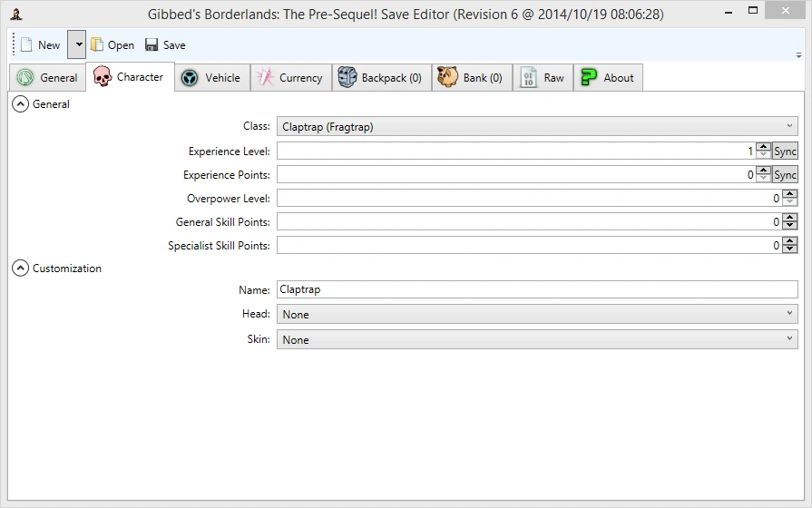This screenshot has width=812, height=508.
Task: Increase Experience Level with up arrow
Action: click(763, 147)
